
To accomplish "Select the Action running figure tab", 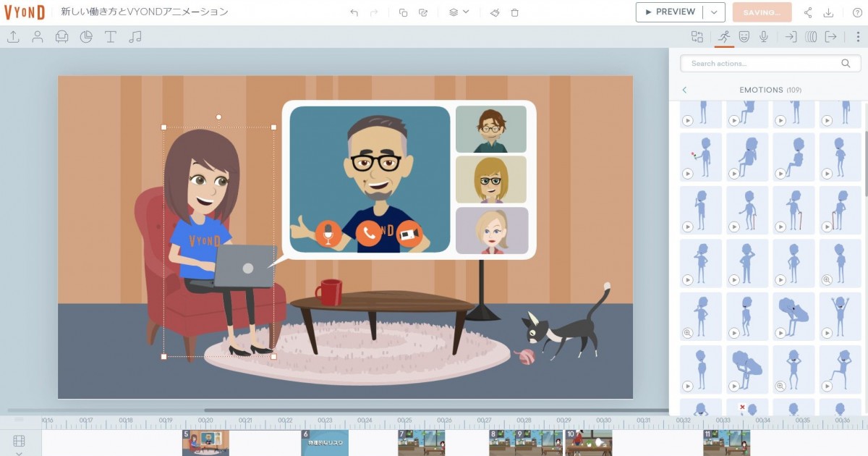I will click(724, 37).
